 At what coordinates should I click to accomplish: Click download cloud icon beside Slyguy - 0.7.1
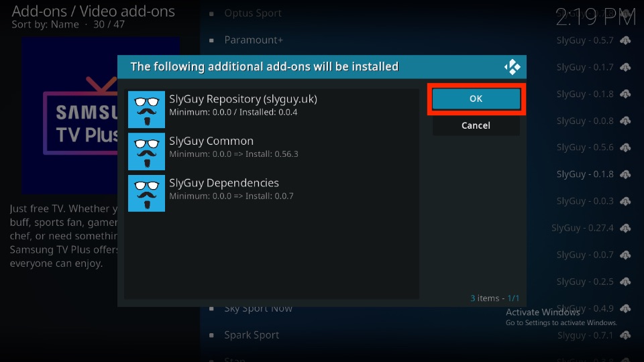(625, 335)
